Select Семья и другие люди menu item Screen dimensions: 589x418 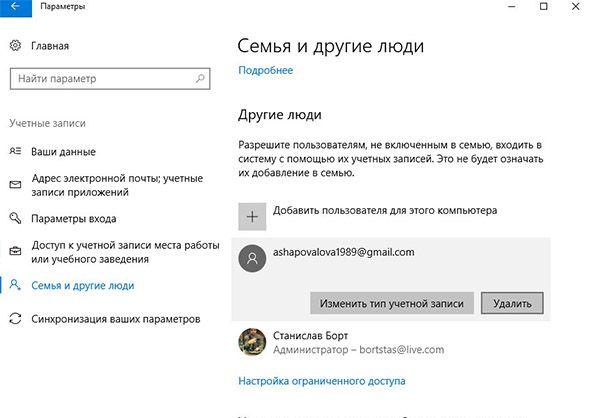click(x=83, y=285)
